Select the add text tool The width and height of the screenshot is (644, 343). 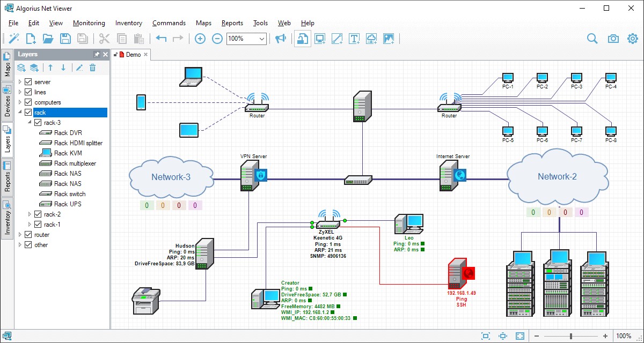click(x=354, y=39)
